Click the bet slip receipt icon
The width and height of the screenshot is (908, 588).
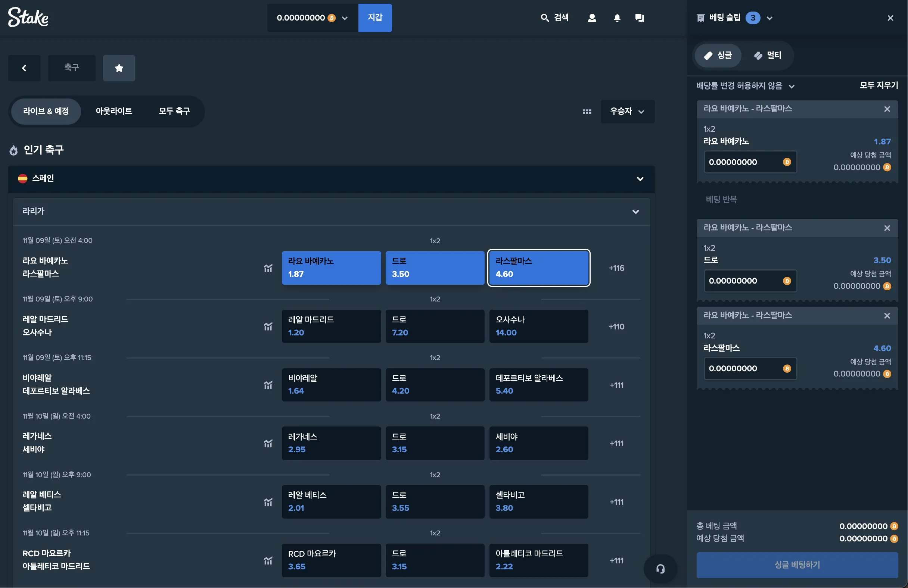(700, 18)
